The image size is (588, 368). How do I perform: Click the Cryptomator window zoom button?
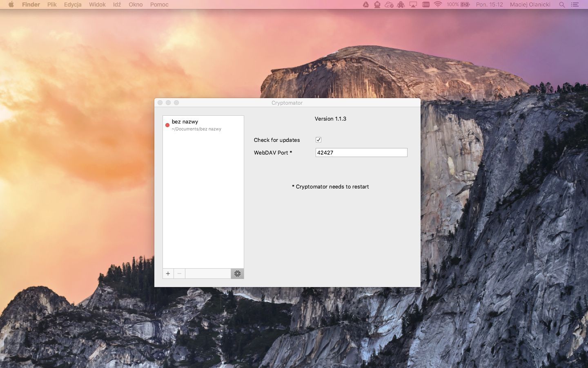176,103
